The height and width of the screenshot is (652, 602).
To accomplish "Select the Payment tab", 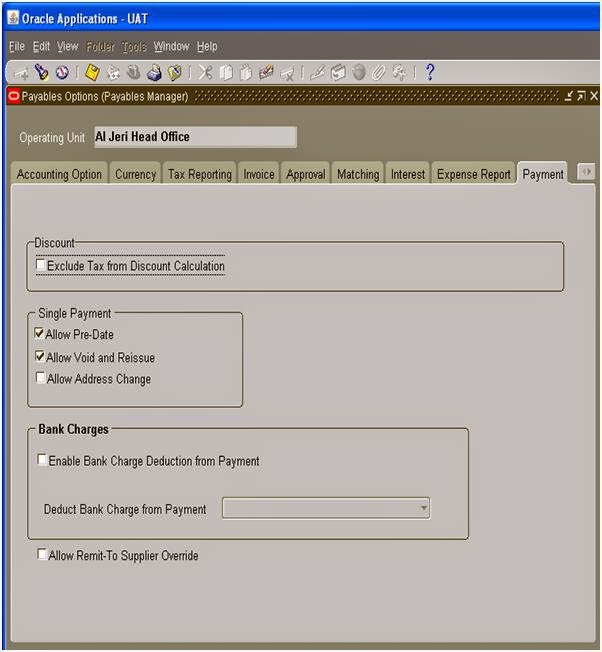I will pyautogui.click(x=543, y=174).
